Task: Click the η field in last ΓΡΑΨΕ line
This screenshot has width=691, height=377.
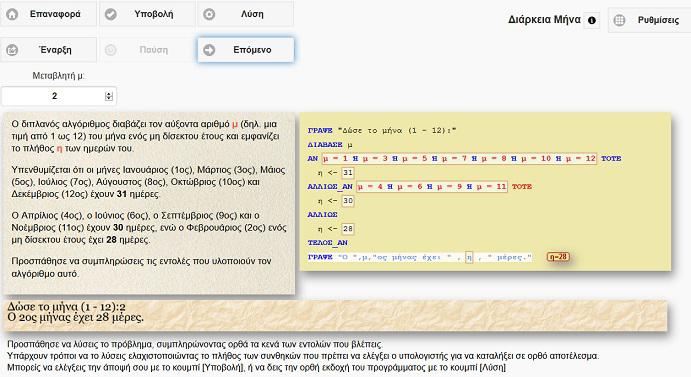Action: 469,257
